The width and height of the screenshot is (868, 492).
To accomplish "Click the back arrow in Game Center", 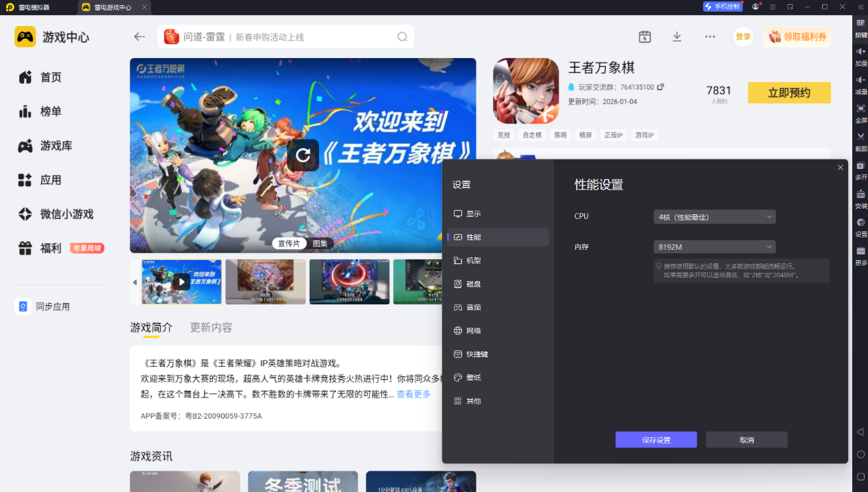I will pyautogui.click(x=140, y=37).
